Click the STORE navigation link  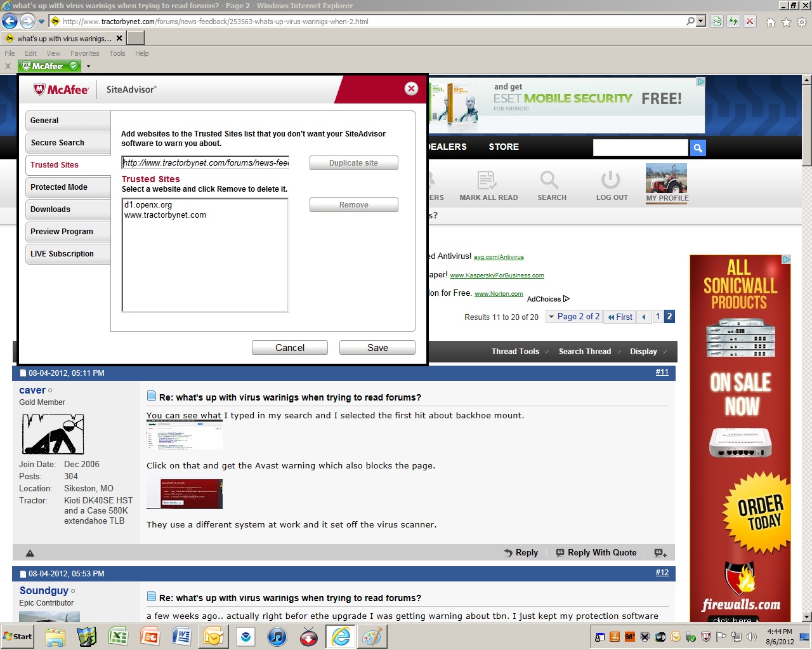504,147
